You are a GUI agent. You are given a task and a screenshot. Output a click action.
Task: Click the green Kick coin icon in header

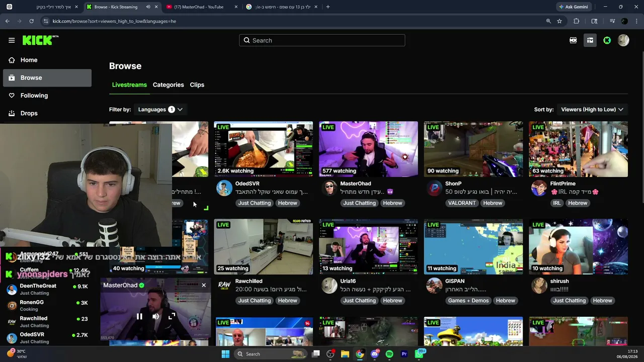607,40
